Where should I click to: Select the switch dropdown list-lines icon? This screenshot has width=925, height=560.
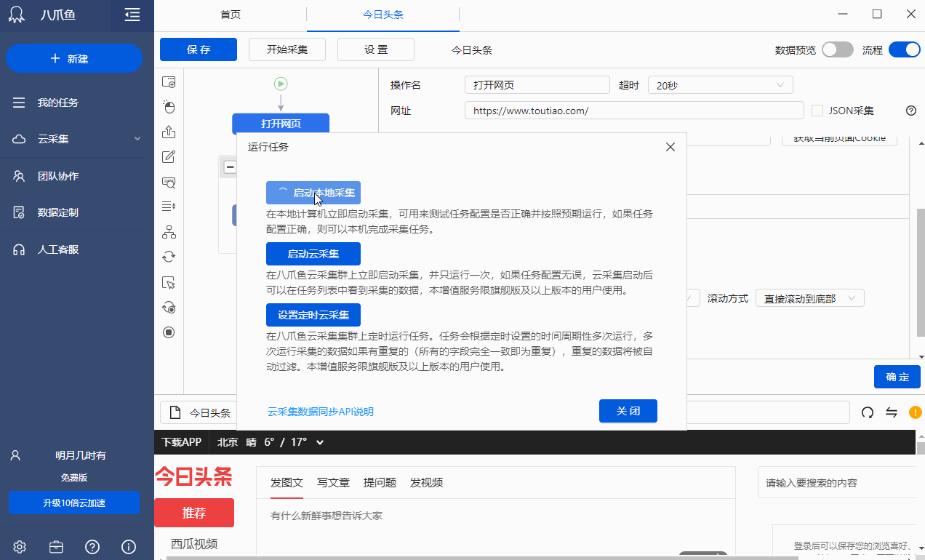click(169, 207)
